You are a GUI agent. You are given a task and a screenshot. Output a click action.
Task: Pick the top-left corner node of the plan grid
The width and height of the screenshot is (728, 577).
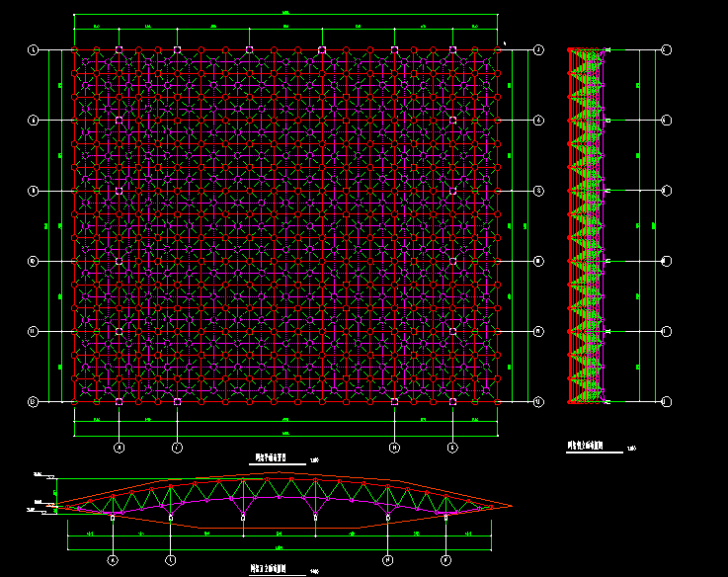click(x=75, y=49)
